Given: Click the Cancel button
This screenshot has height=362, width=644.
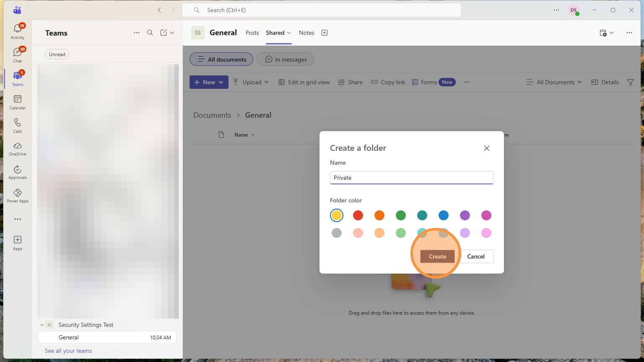Looking at the screenshot, I should coord(476,256).
